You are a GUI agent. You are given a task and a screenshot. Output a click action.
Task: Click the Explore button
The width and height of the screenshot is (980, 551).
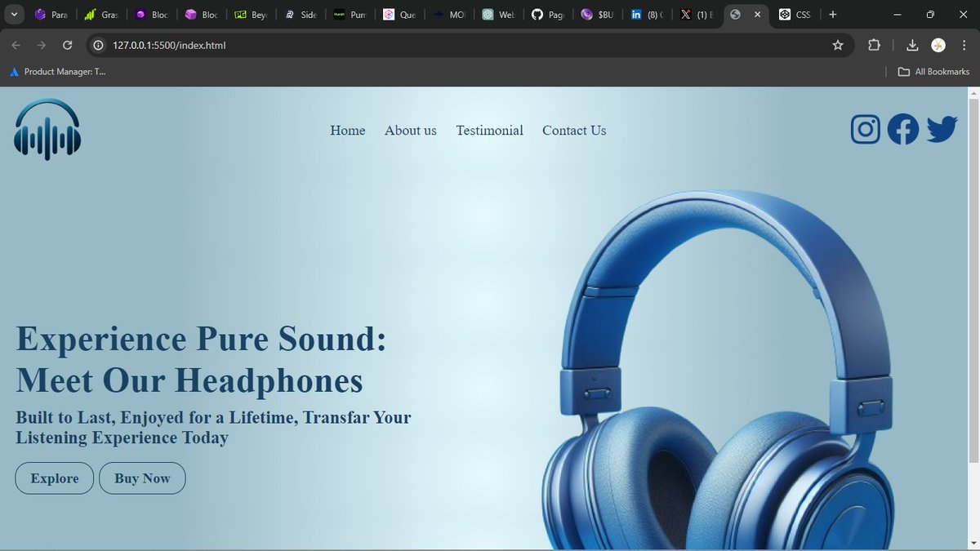pos(55,478)
